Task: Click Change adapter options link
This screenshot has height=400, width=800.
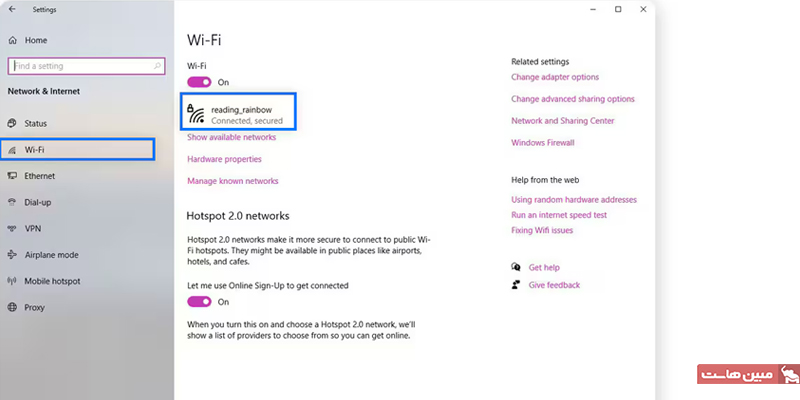Action: [555, 77]
